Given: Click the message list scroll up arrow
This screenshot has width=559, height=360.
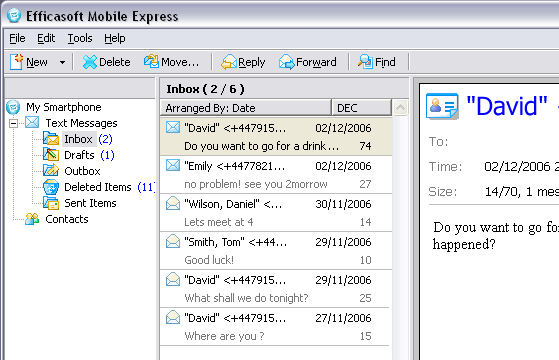Looking at the screenshot, I should point(400,107).
